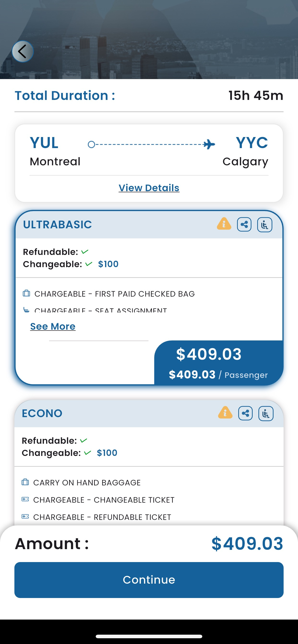The height and width of the screenshot is (644, 298).
Task: Tap the YUL Montreal origin label
Action: (55, 151)
